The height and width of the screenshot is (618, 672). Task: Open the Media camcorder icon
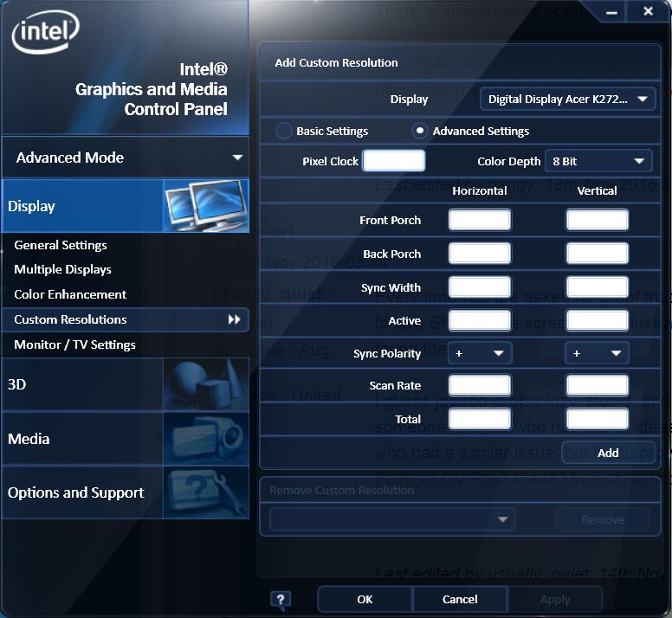[206, 439]
